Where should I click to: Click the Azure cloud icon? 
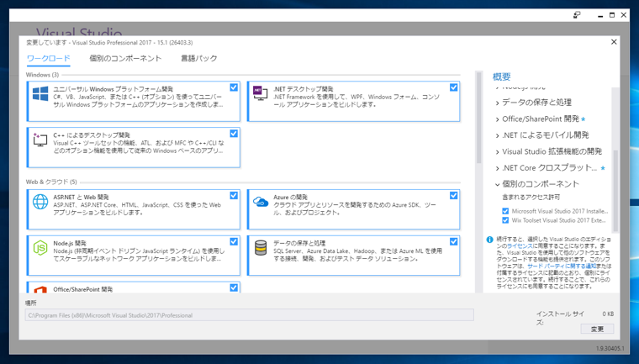pyautogui.click(x=261, y=202)
